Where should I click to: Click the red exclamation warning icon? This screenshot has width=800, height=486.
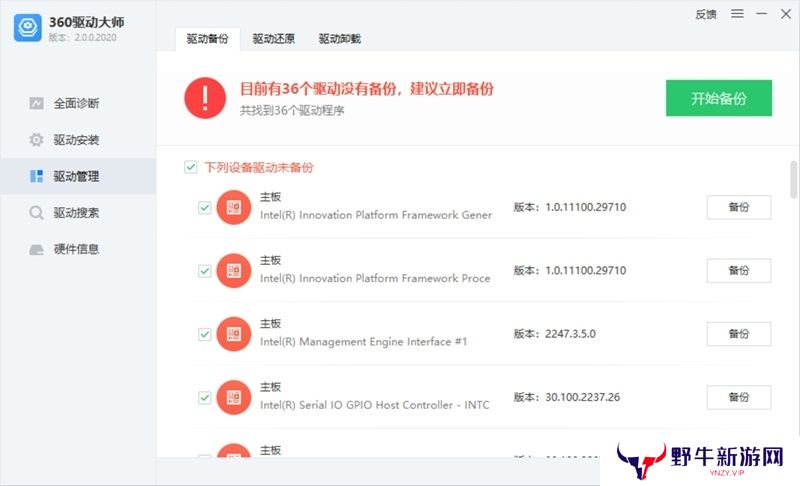(x=205, y=98)
